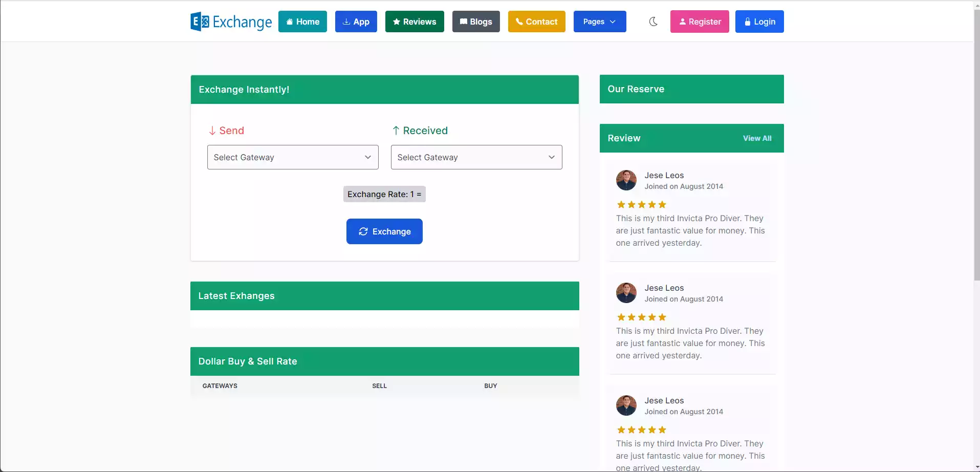980x472 pixels.
Task: Open the Home page button
Action: pos(302,22)
